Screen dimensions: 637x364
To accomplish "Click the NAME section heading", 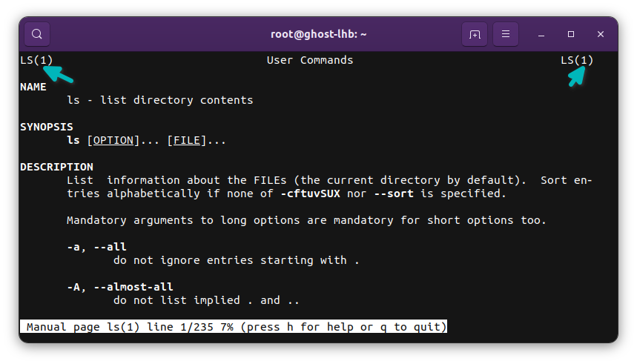I will tap(33, 87).
